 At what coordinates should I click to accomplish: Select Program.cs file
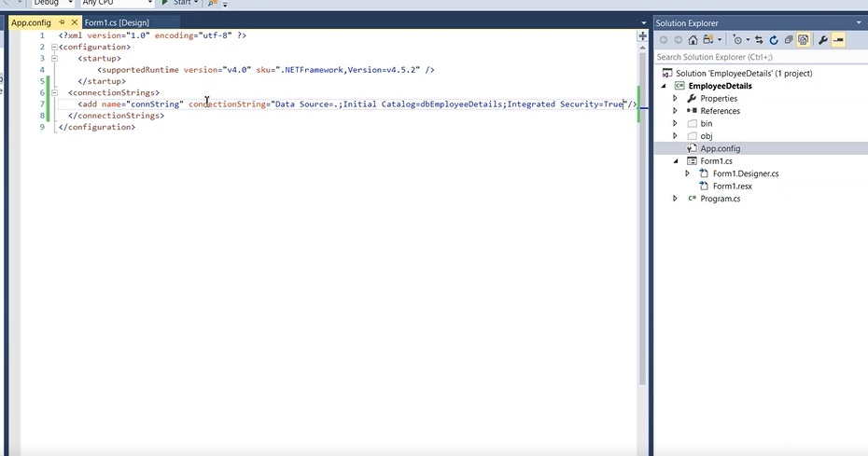(x=721, y=198)
